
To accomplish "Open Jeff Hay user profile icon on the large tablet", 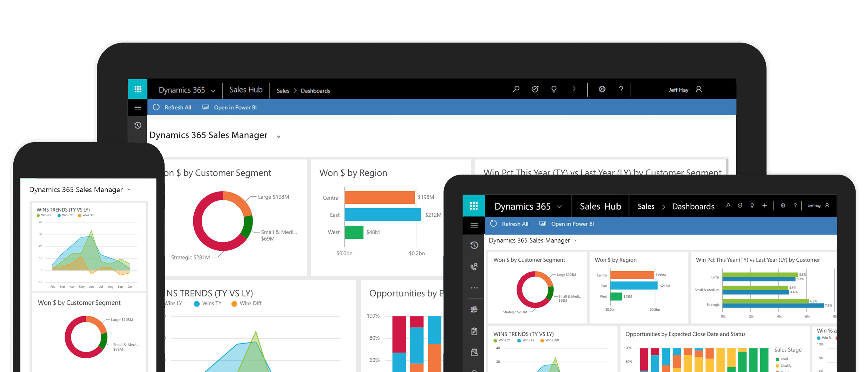I will coord(699,89).
